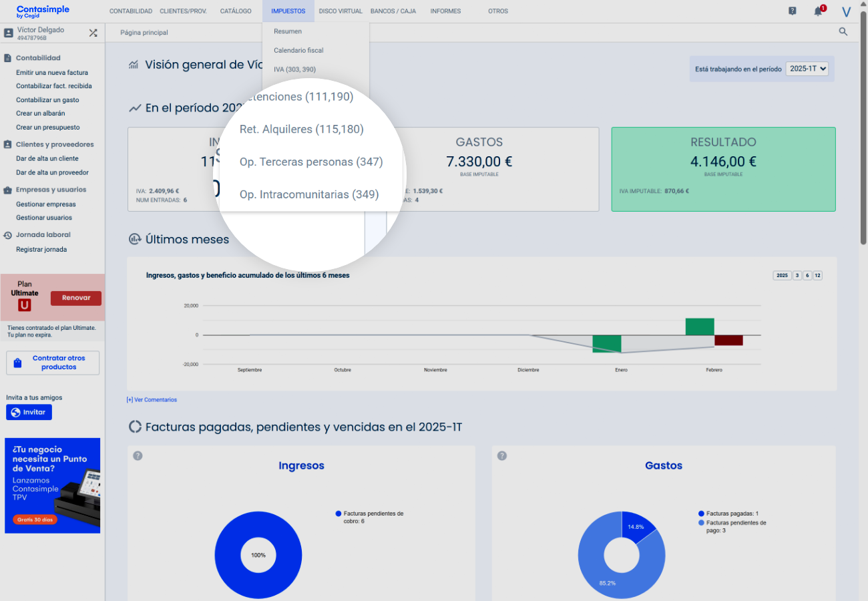Click help icon on Ingresos chart card
Image resolution: width=868 pixels, height=601 pixels.
pyautogui.click(x=138, y=455)
